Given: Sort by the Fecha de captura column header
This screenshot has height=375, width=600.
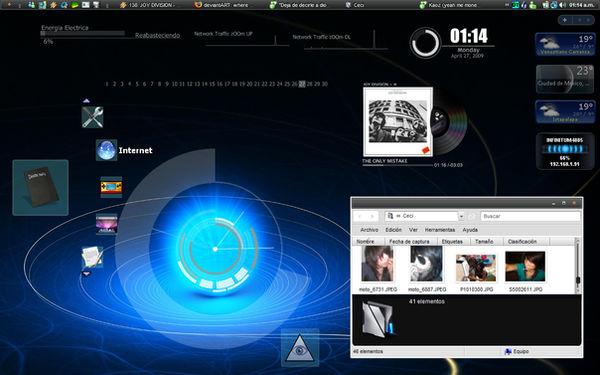Looking at the screenshot, I should point(410,241).
